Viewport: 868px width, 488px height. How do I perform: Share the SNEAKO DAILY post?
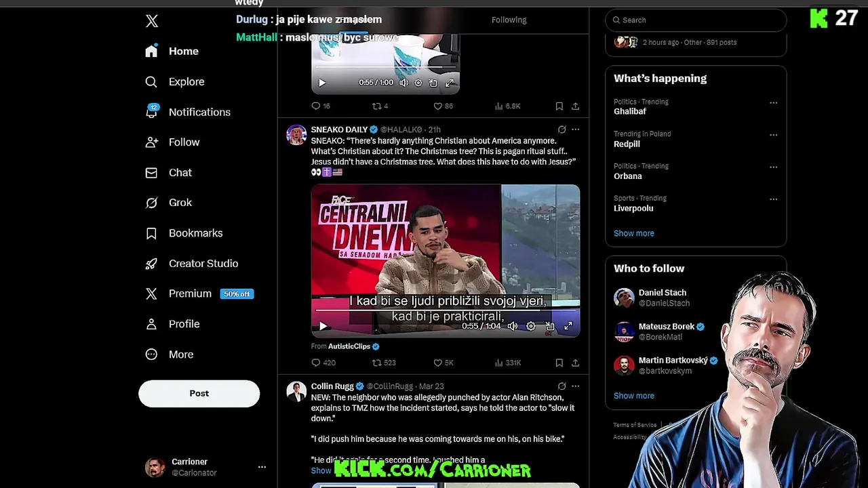click(575, 363)
